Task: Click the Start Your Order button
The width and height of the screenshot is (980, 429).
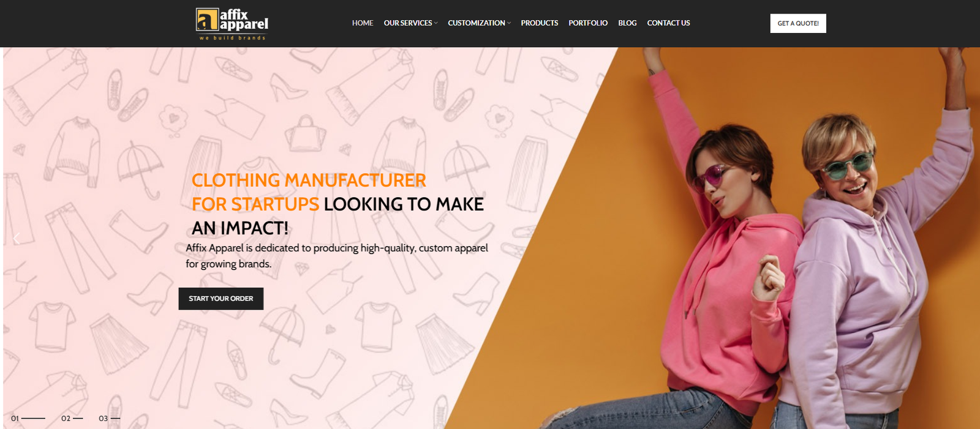Action: click(x=221, y=299)
